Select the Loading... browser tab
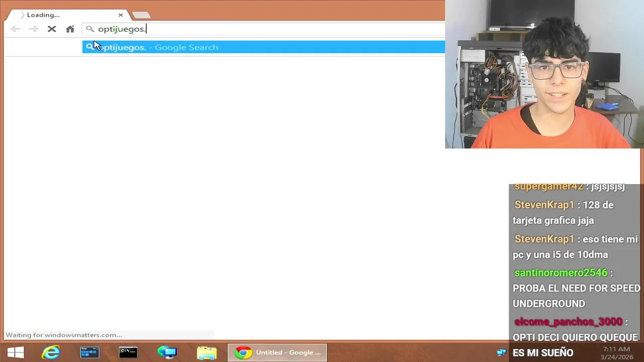This screenshot has width=644, height=362. point(67,15)
